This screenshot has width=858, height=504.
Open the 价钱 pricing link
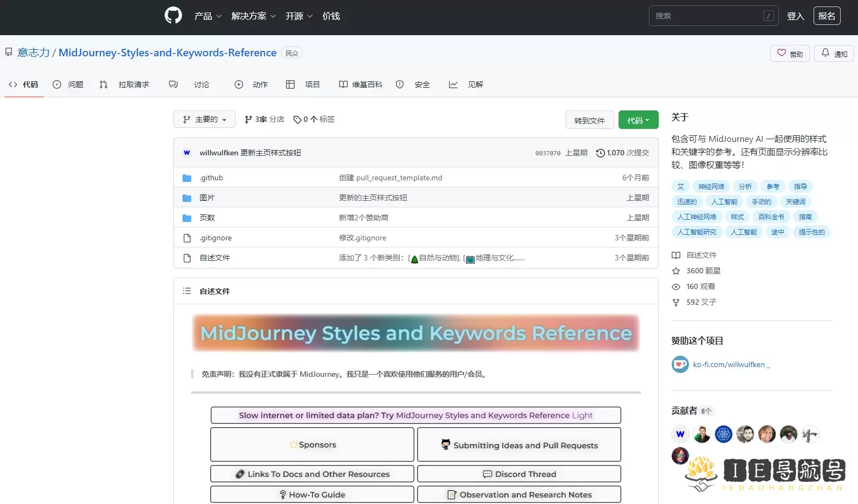click(331, 16)
